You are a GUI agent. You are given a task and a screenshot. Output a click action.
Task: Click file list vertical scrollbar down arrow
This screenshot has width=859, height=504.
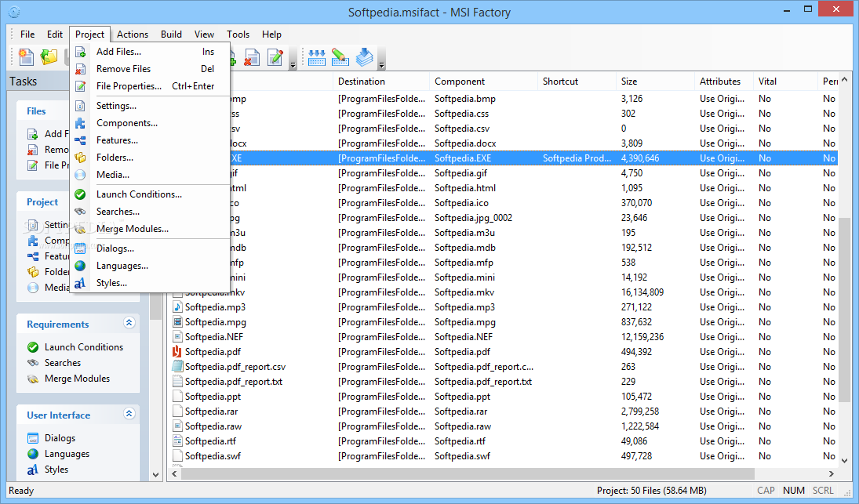pos(844,460)
